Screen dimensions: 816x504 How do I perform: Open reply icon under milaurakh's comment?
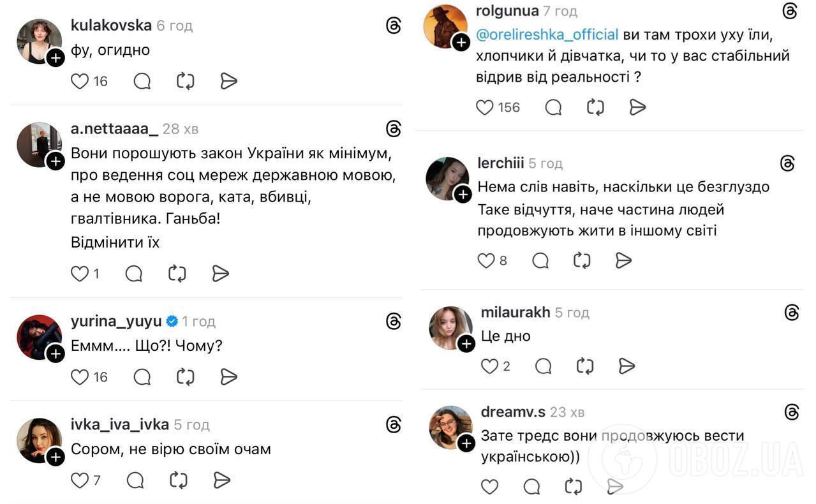[x=543, y=366]
